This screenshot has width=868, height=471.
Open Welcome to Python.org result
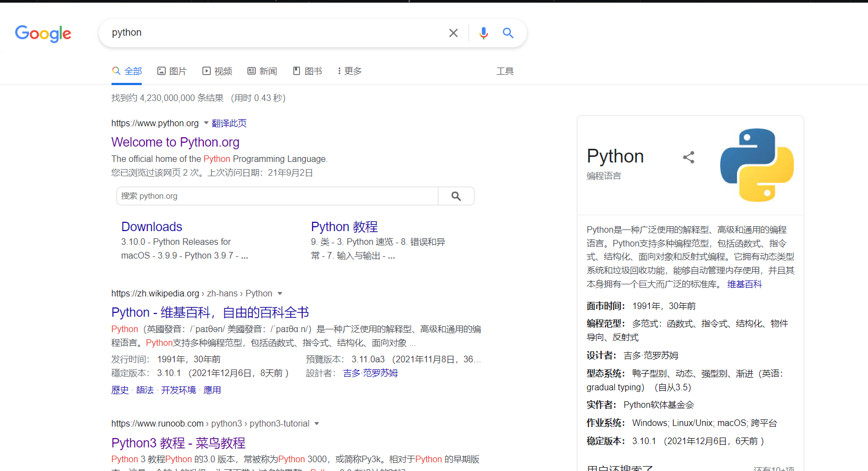coord(175,142)
